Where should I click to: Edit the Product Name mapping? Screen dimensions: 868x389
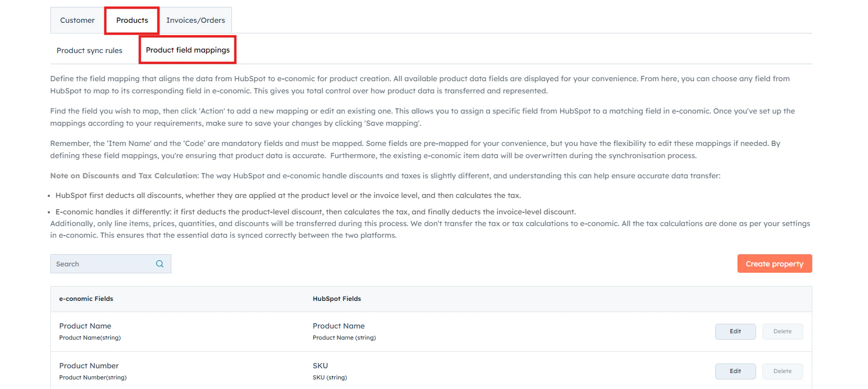735,332
